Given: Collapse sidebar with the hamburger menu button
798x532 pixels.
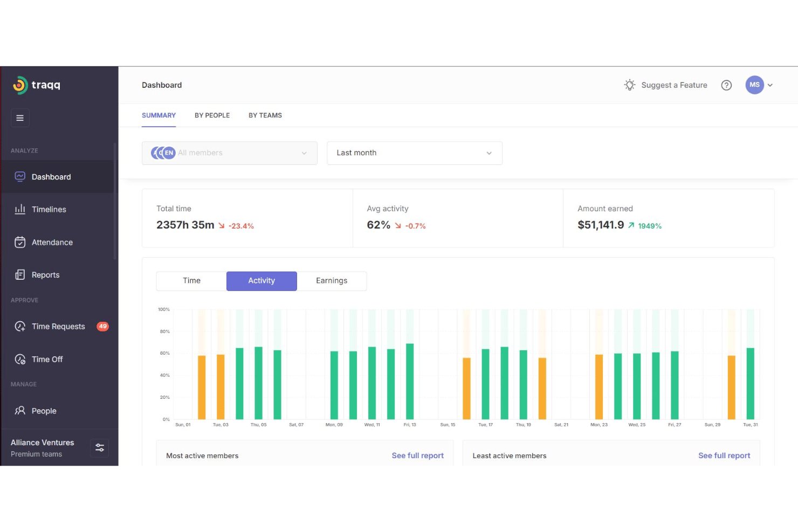Looking at the screenshot, I should [20, 118].
